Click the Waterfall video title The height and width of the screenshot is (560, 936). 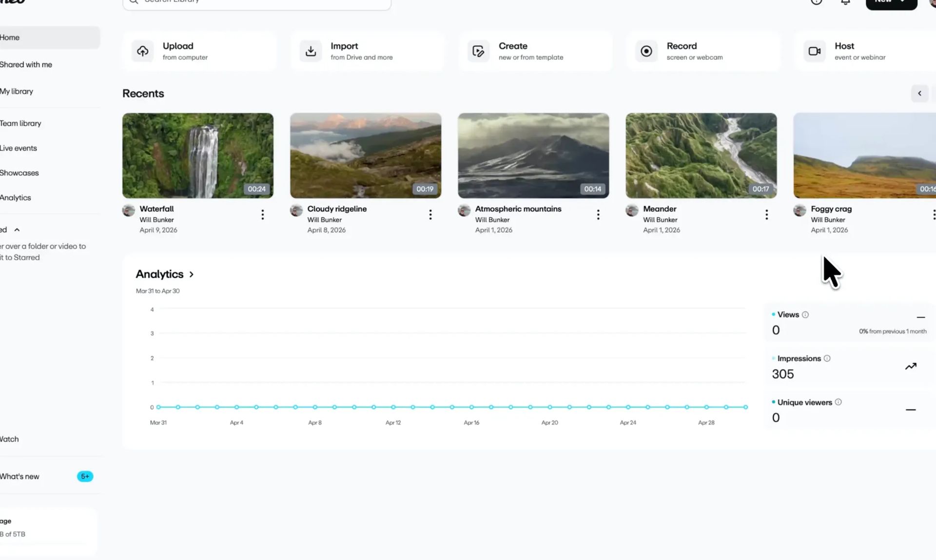[156, 209]
